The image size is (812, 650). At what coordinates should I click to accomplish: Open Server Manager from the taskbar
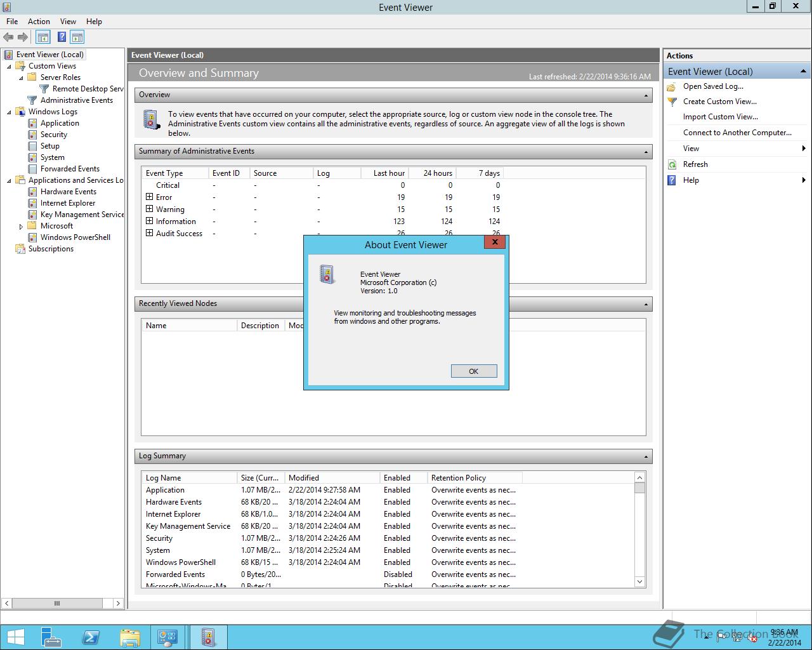(x=51, y=637)
